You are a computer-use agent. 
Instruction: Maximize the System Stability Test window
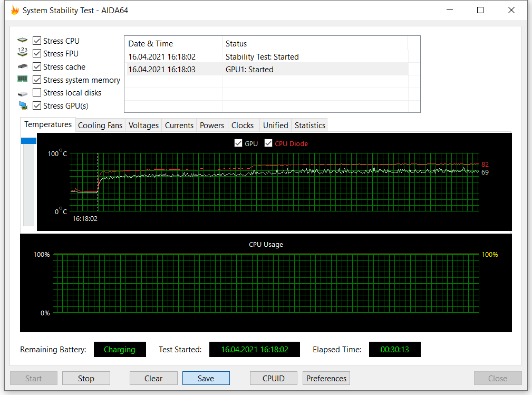click(480, 10)
